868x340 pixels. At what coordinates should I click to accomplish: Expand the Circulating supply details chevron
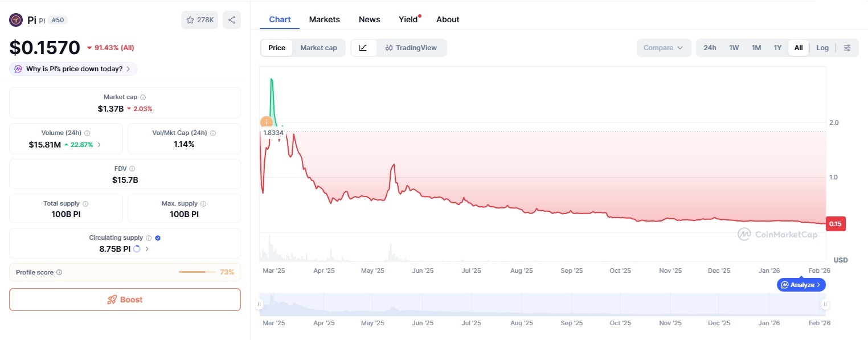coord(147,249)
